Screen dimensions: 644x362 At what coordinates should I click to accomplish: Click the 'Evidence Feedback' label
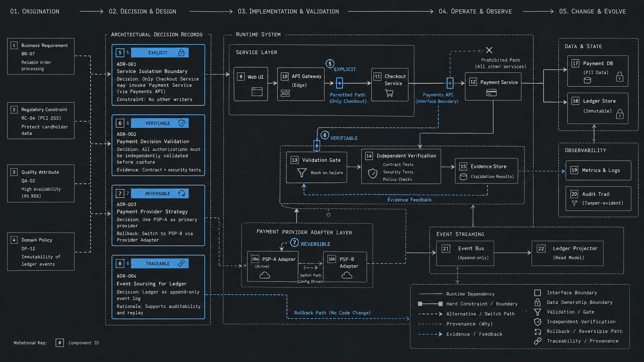(409, 200)
